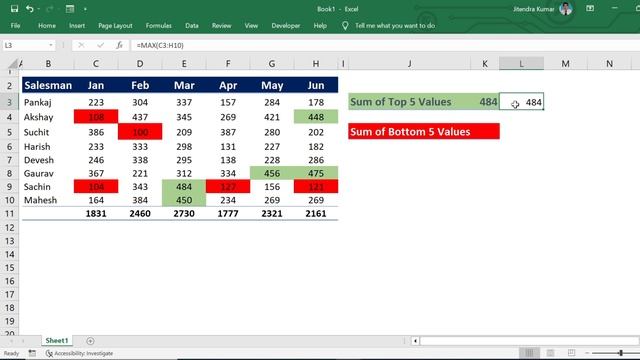The height and width of the screenshot is (360, 640).
Task: Expand the Name Box dropdown arrow
Action: click(51, 45)
